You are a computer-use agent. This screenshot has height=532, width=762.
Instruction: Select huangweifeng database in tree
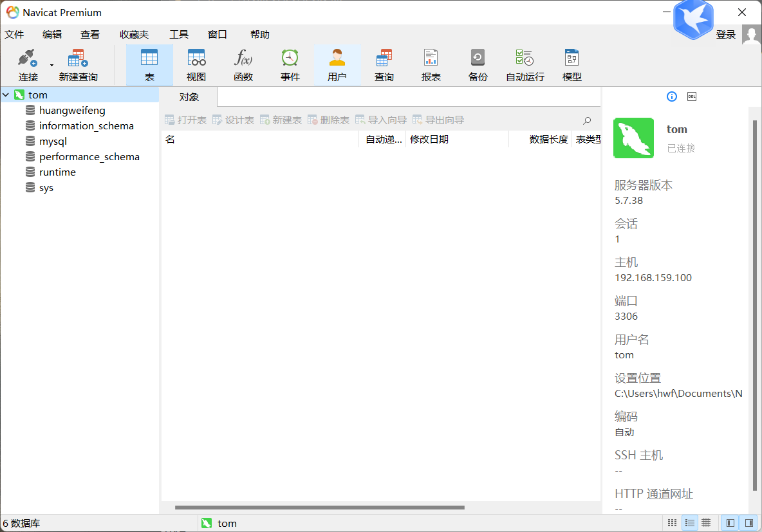pos(72,110)
